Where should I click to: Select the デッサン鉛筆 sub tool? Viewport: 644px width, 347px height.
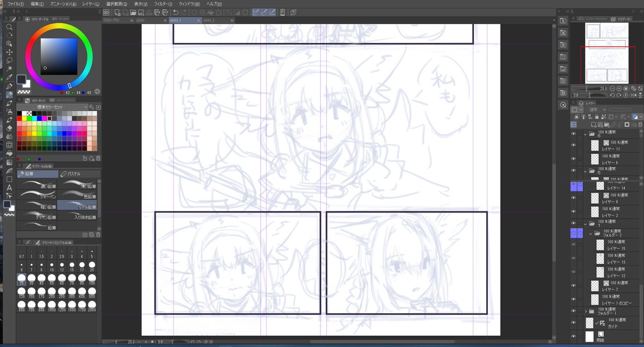tap(37, 216)
